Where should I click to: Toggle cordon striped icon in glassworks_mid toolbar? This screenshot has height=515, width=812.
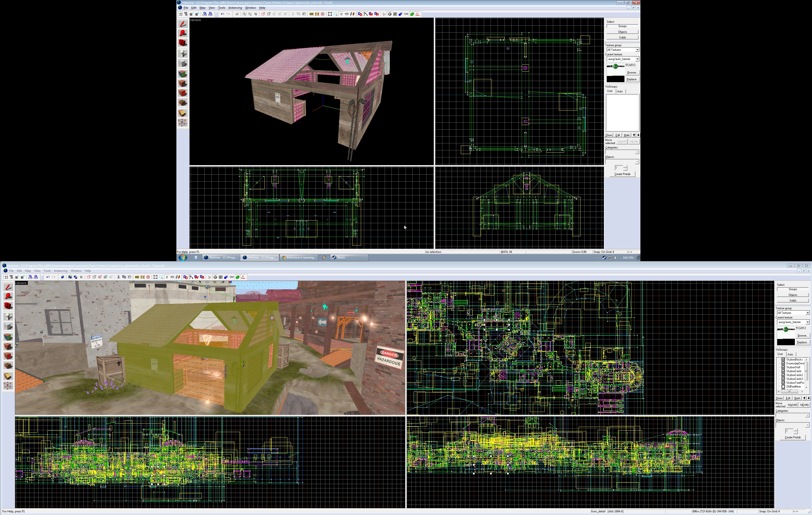coord(312,14)
